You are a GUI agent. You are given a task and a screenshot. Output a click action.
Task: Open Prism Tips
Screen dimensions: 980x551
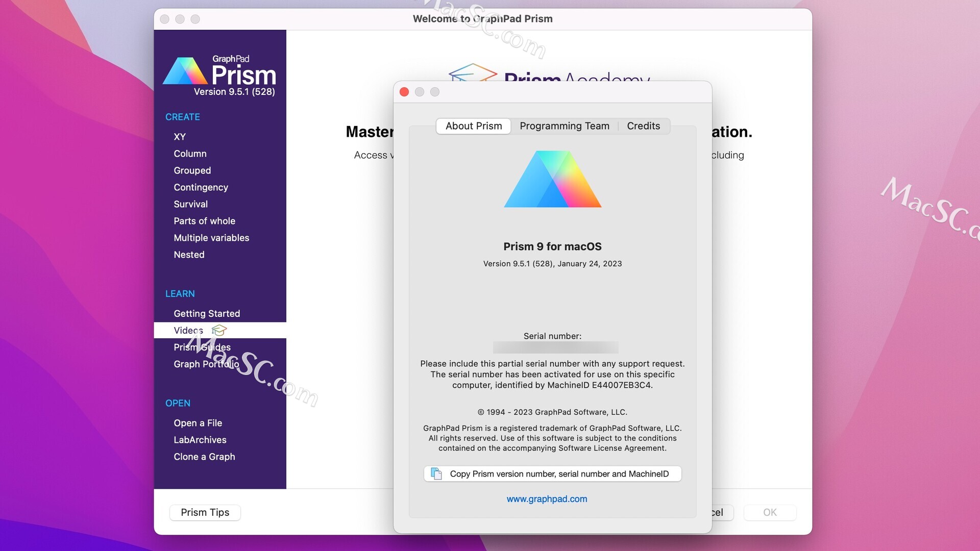pos(205,512)
